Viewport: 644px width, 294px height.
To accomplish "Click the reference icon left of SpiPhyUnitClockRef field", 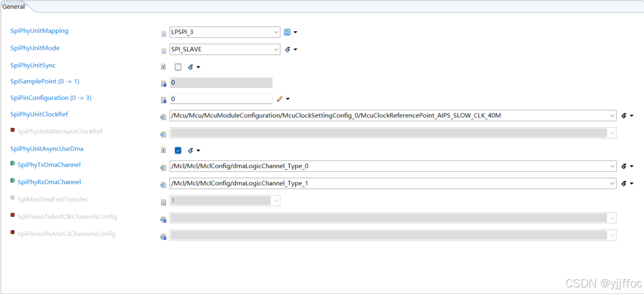I will pos(164,117).
